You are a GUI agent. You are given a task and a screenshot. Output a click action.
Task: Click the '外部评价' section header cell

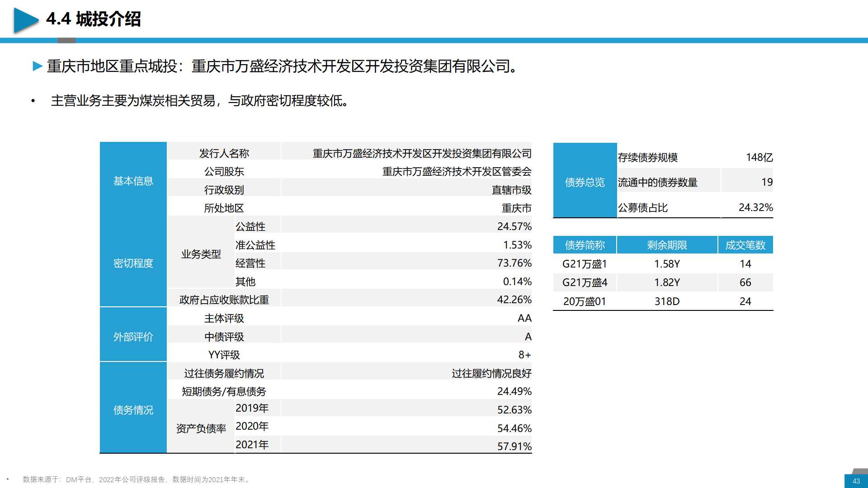[133, 337]
